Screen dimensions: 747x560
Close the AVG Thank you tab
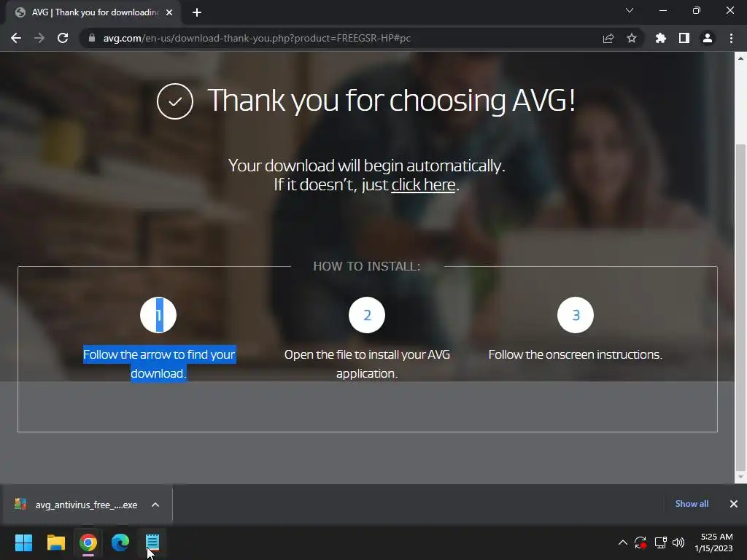tap(169, 12)
